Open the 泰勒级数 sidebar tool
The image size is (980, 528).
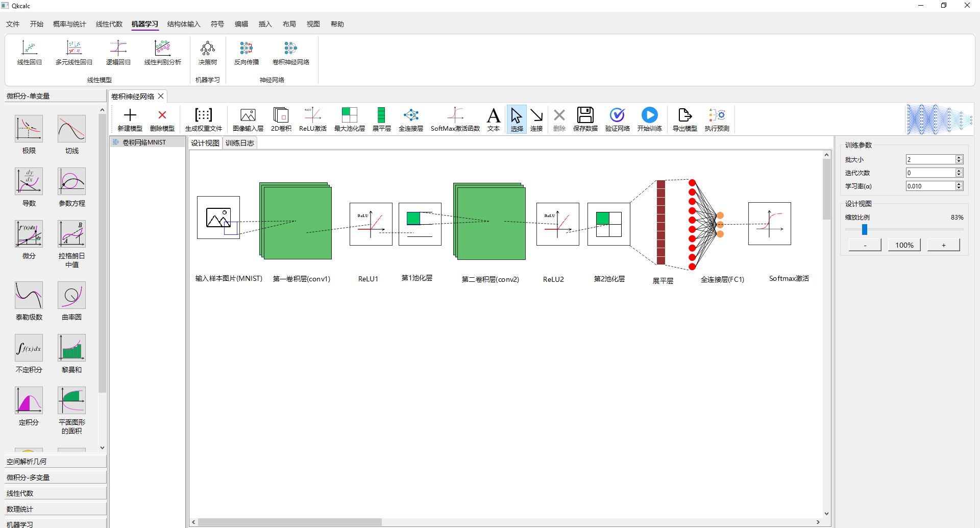[29, 301]
